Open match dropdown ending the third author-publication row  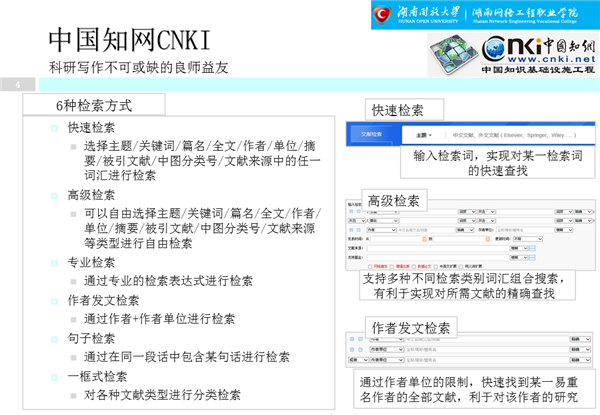[580, 360]
